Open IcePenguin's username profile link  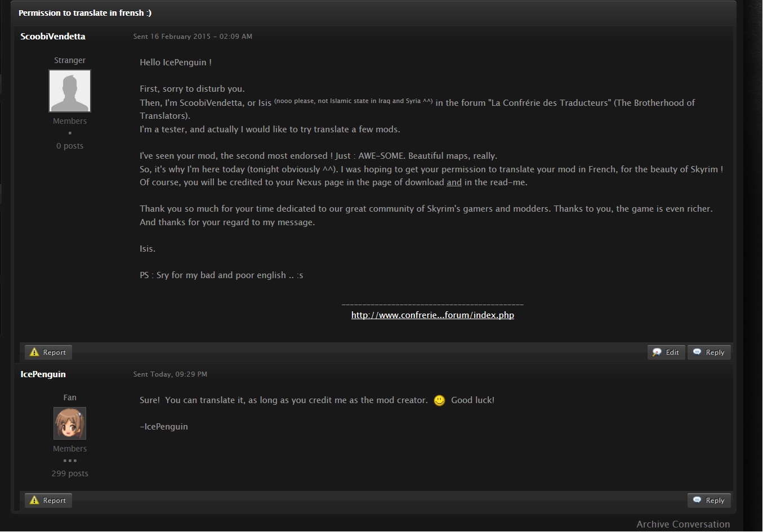(x=43, y=374)
